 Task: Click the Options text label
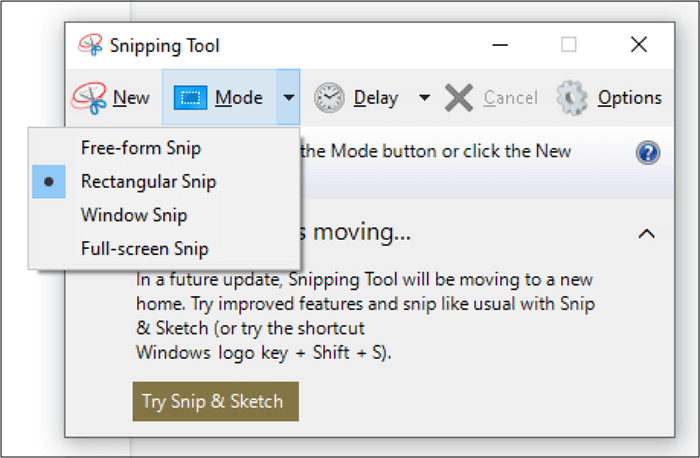click(629, 97)
